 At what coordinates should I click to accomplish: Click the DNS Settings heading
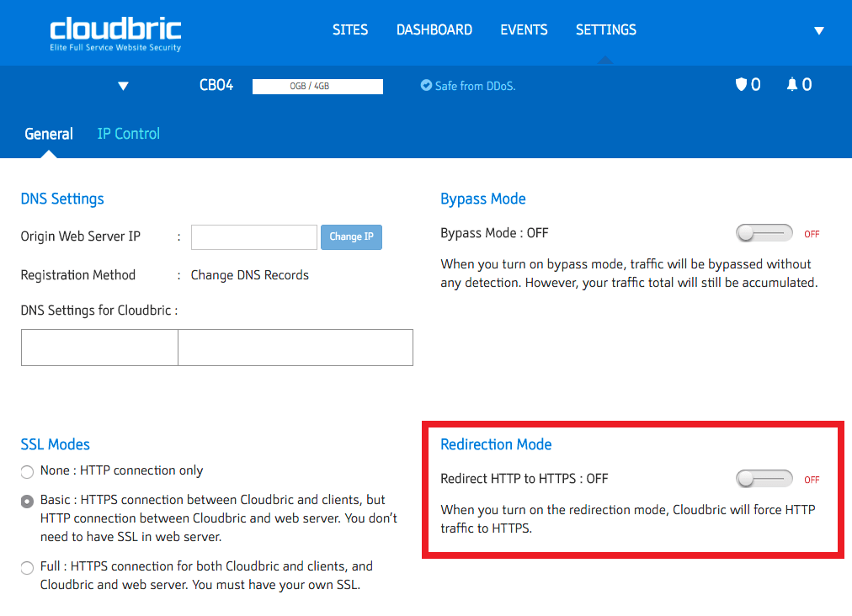click(62, 199)
